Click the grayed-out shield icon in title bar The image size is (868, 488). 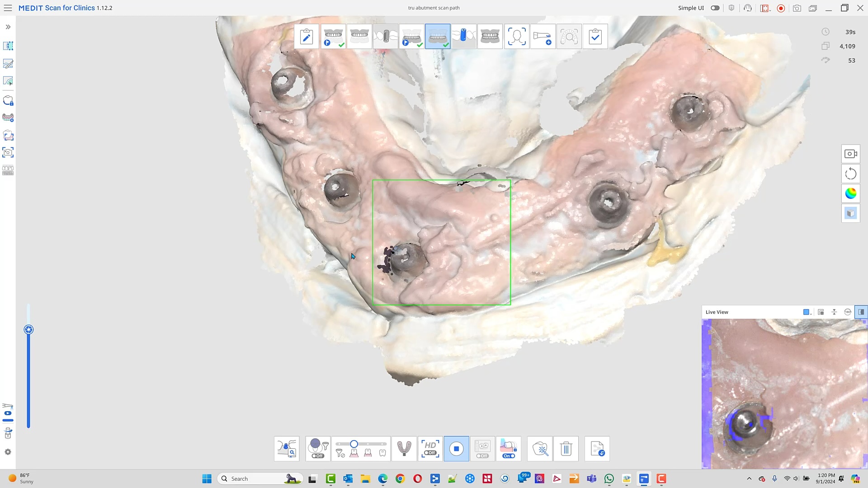(x=731, y=8)
